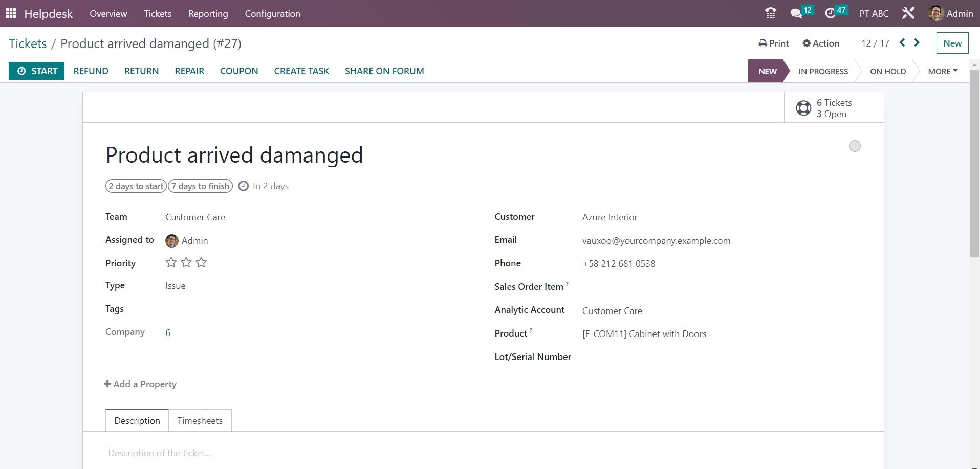This screenshot has height=469, width=980.
Task: Switch to the Timesheets tab
Action: [200, 421]
